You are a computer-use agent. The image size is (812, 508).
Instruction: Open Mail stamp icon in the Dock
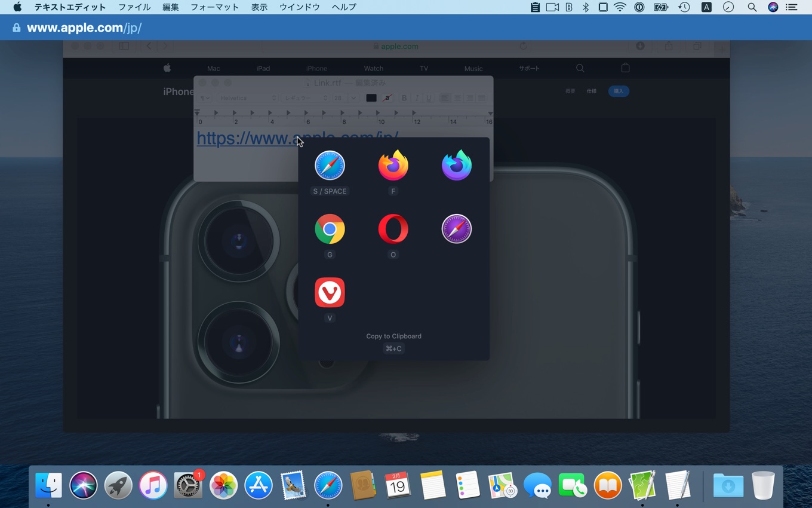tap(293, 485)
